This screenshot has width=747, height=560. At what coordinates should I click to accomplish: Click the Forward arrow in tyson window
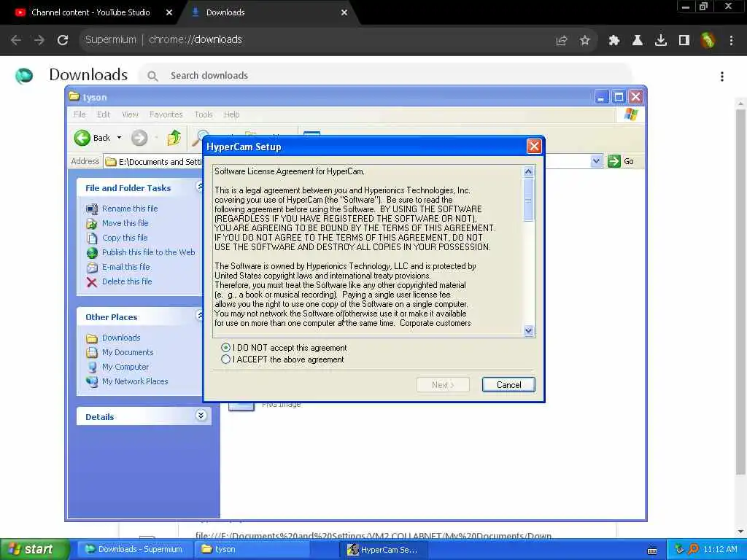pos(139,138)
